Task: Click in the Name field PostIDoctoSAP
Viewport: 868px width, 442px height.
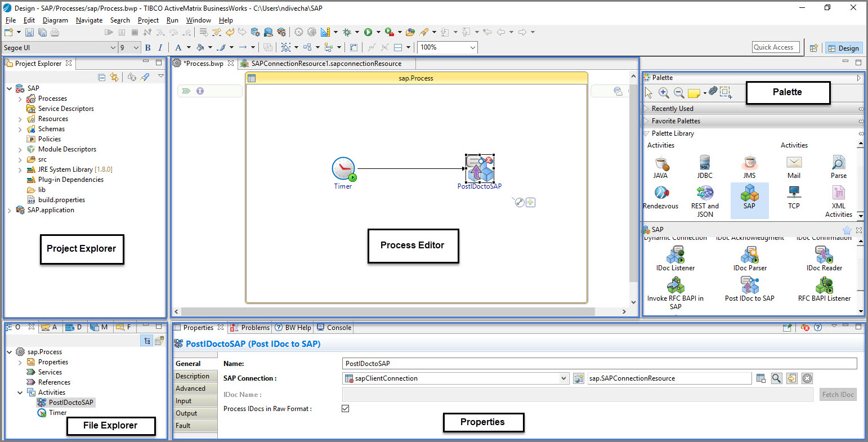Action: point(599,364)
